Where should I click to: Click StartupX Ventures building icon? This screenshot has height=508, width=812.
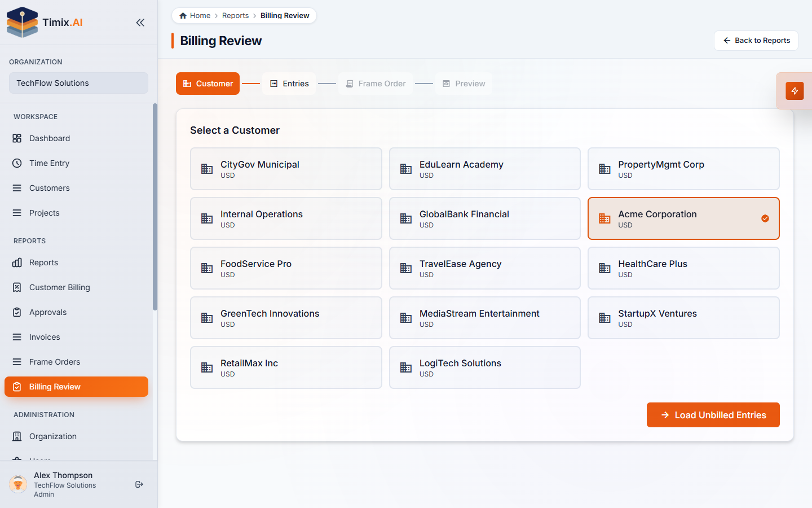604,318
